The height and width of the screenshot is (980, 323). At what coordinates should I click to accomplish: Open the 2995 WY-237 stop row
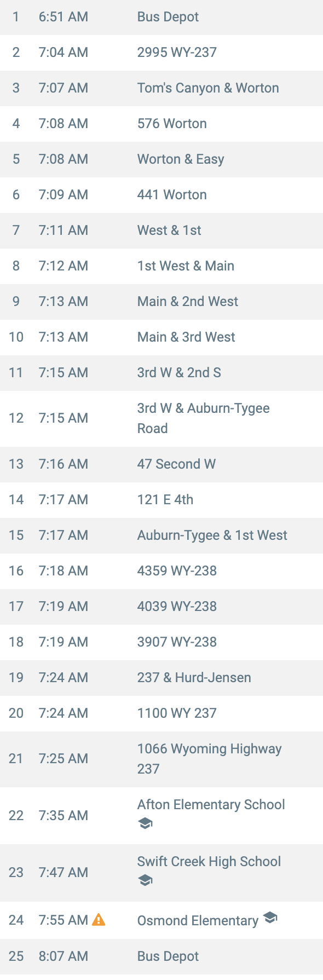(x=161, y=53)
